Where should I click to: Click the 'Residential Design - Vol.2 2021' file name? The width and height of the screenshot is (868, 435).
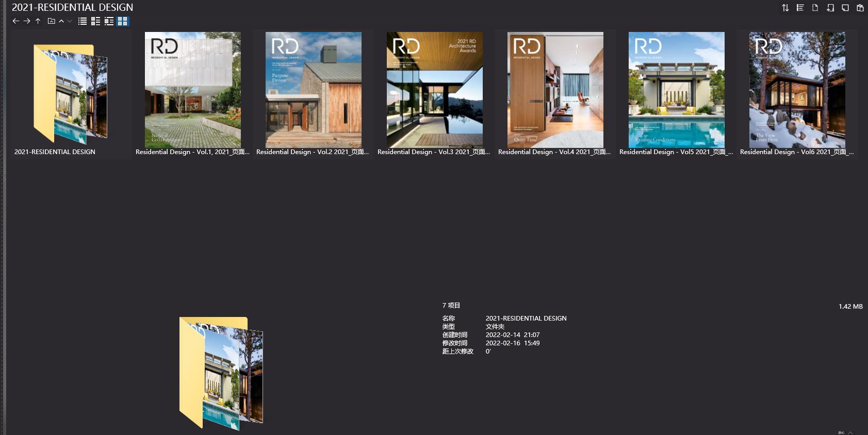(x=313, y=152)
